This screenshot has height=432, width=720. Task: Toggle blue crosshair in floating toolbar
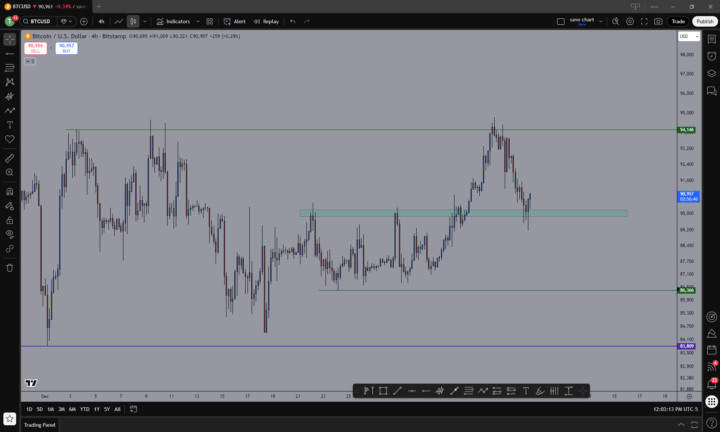[x=583, y=391]
